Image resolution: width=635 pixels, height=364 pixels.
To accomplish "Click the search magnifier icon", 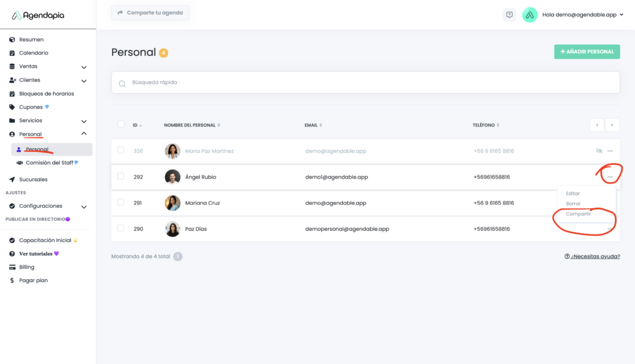I will pyautogui.click(x=122, y=83).
